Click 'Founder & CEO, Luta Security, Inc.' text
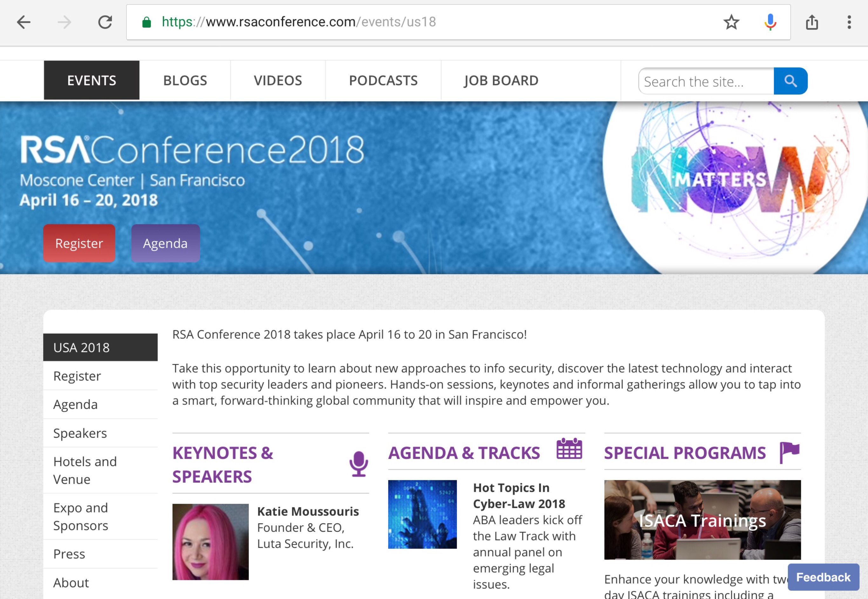 tap(305, 535)
